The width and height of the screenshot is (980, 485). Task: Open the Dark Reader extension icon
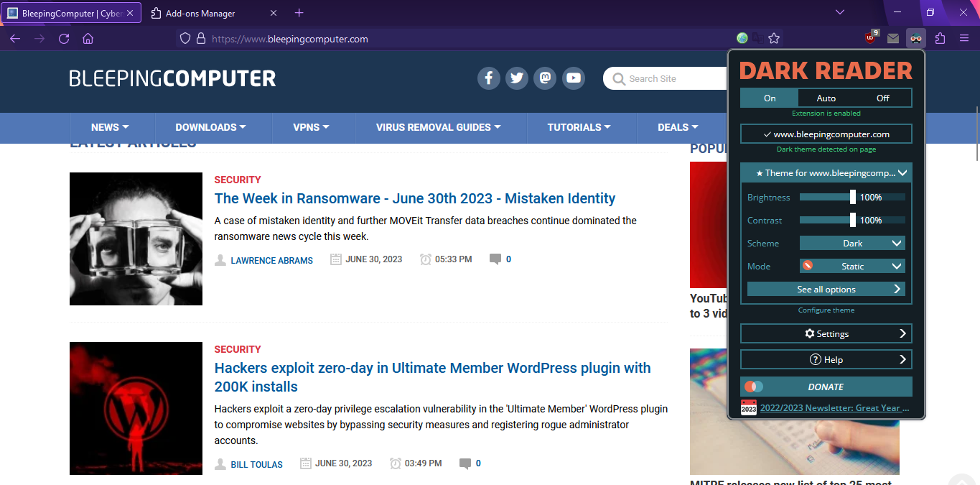915,37
